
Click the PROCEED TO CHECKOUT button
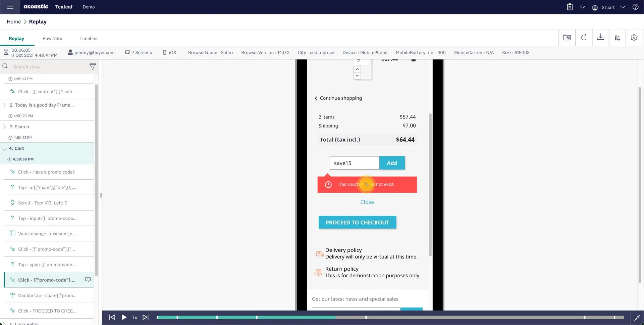point(357,223)
